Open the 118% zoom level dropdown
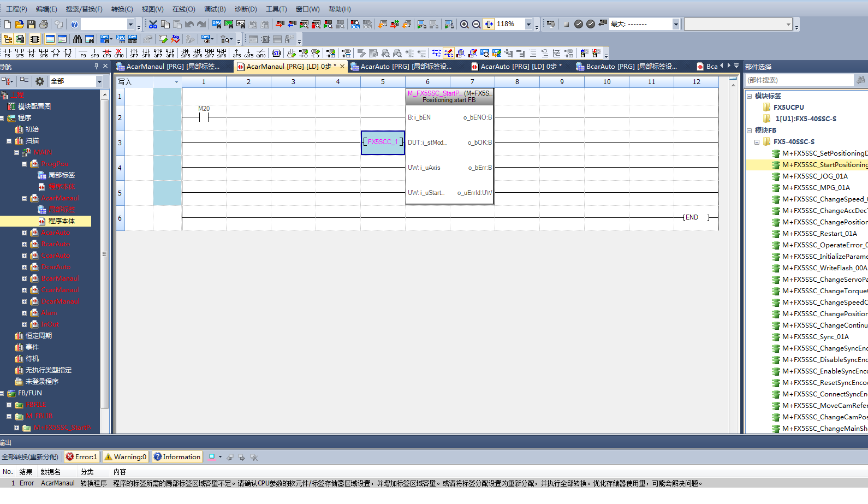The height and width of the screenshot is (504, 868). [528, 24]
